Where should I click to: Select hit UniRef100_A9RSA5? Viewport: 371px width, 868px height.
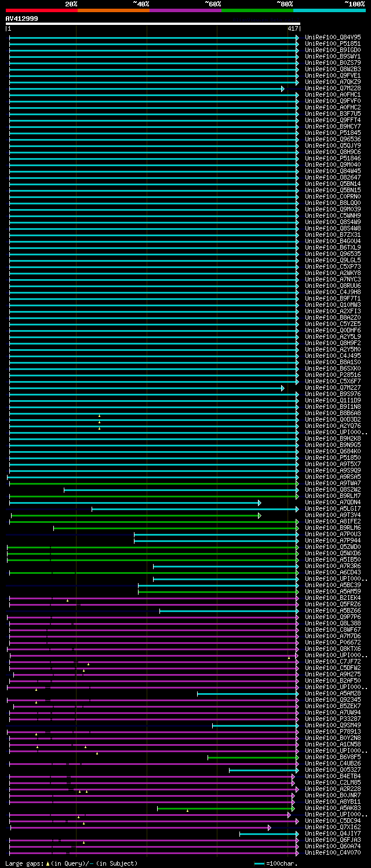(332, 477)
